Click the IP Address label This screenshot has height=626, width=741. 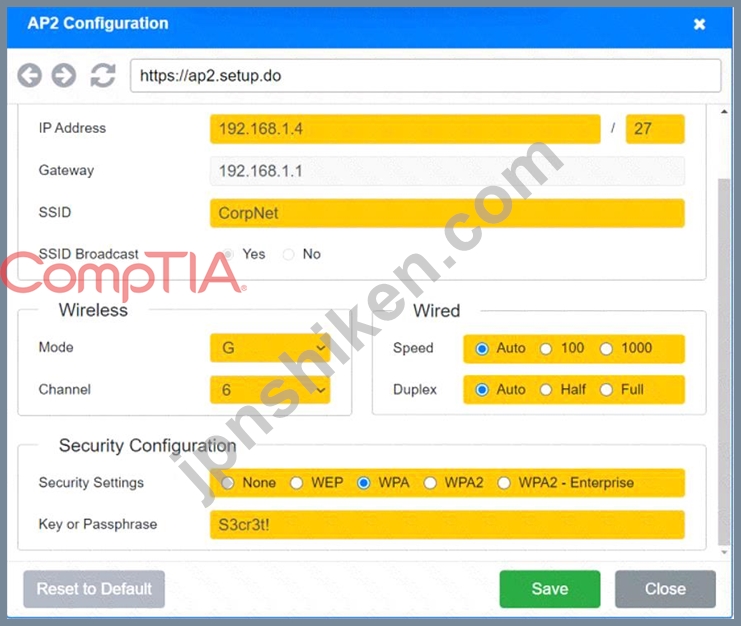(72, 128)
